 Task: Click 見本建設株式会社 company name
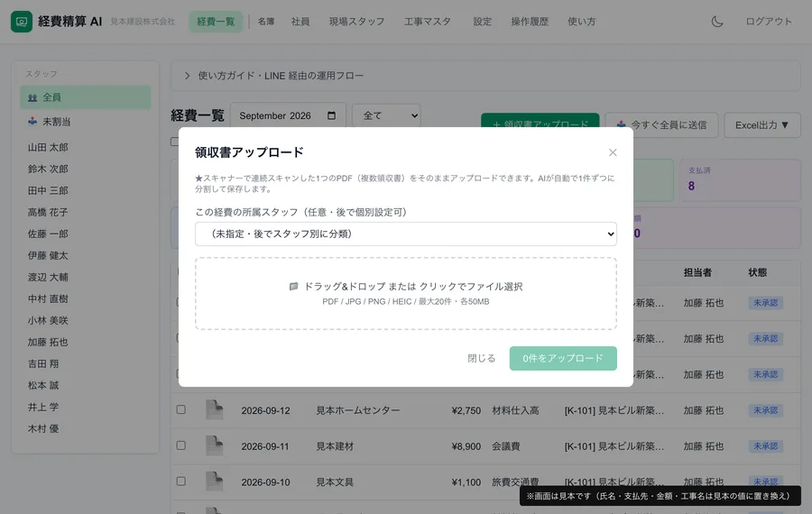(x=143, y=22)
